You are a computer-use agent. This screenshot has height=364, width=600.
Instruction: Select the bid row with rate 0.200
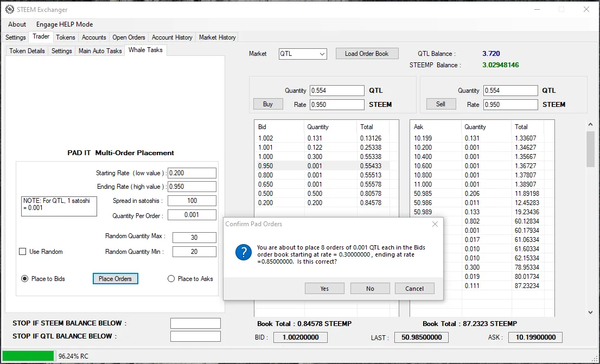pos(323,202)
